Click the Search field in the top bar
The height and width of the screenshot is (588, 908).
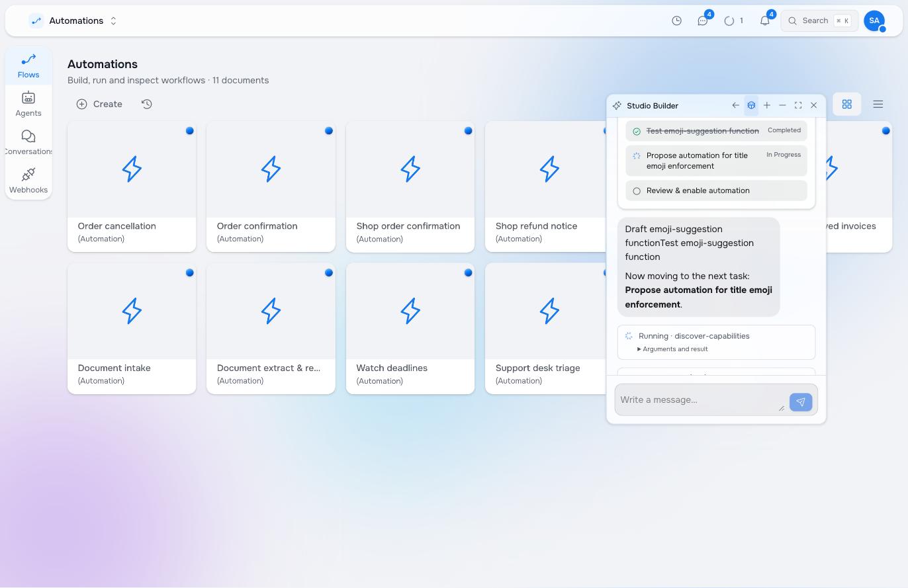[819, 21]
